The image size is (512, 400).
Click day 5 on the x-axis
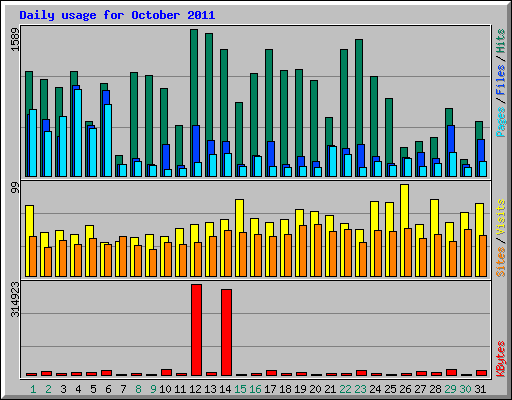pyautogui.click(x=93, y=389)
